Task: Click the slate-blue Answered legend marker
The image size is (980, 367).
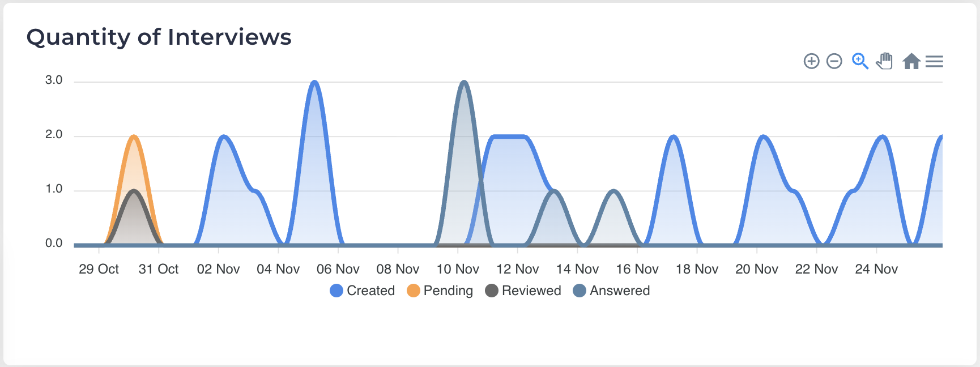Action: tap(580, 291)
